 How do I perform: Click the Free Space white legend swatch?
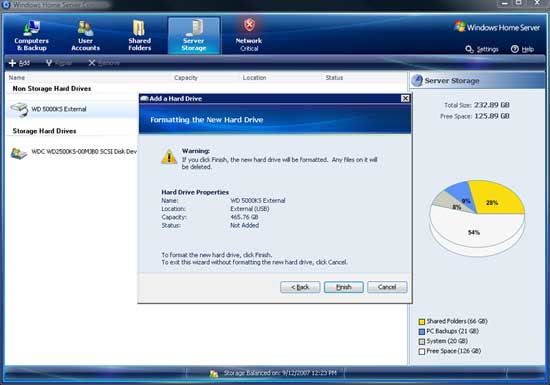[422, 351]
